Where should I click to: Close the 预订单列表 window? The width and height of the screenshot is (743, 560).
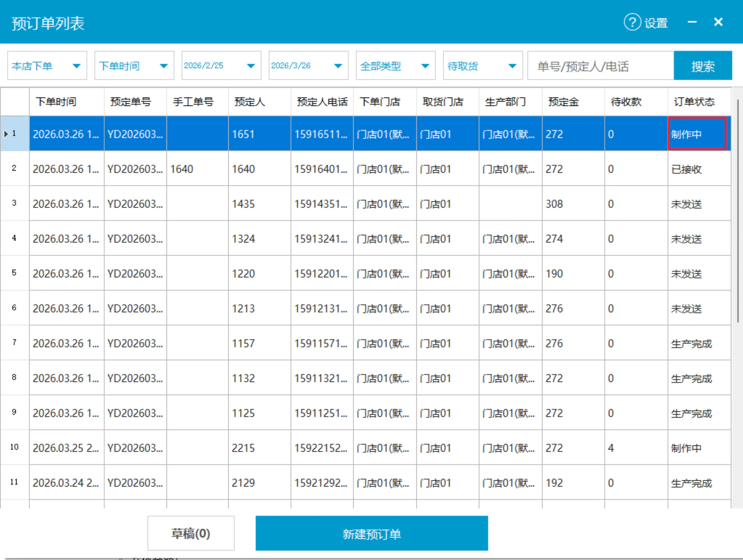(718, 22)
